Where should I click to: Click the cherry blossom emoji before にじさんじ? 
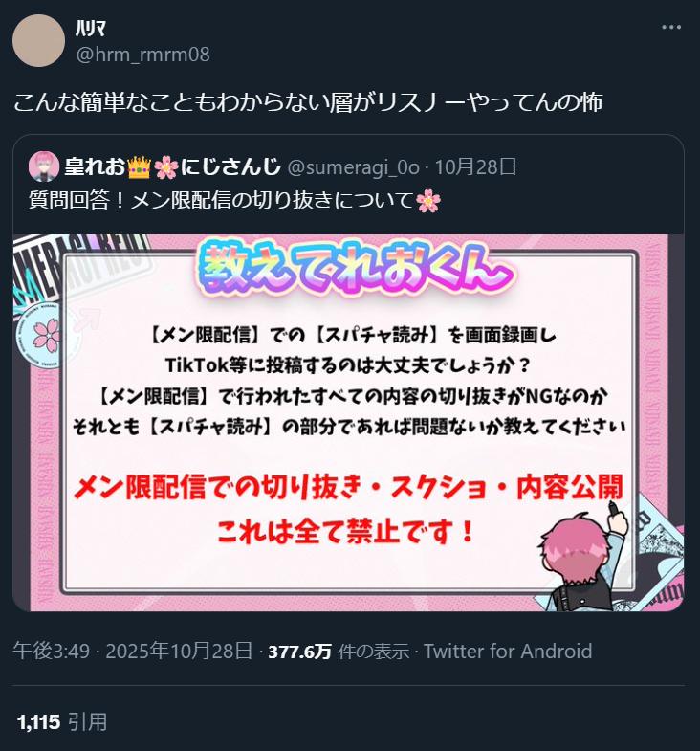[x=166, y=167]
